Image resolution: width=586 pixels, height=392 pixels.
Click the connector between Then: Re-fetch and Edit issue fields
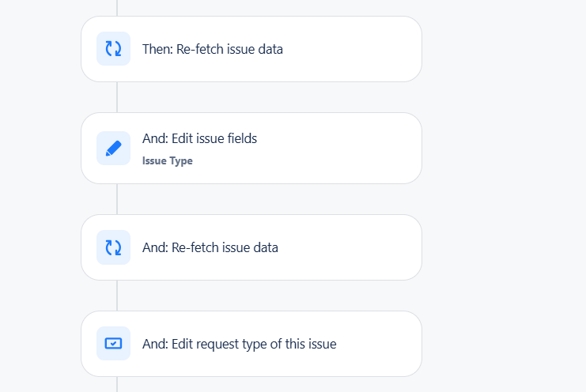pos(117,97)
